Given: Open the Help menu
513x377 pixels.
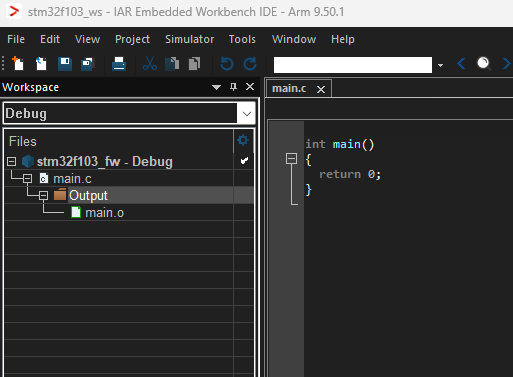Looking at the screenshot, I should 343,39.
